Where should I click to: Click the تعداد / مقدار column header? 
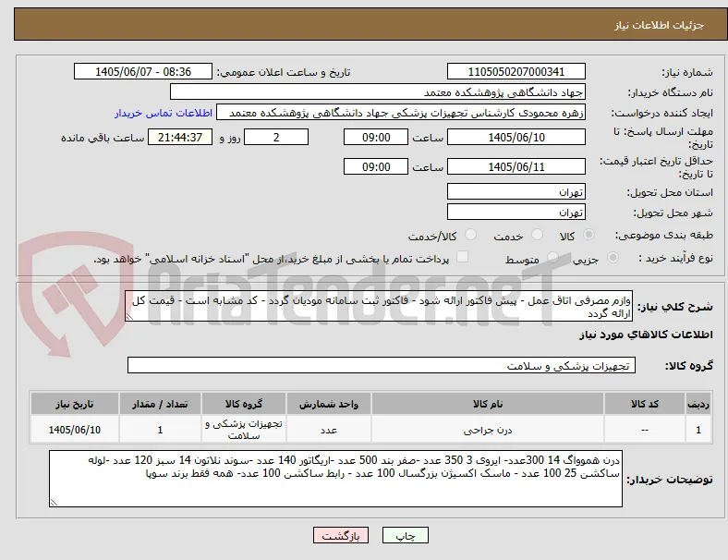pyautogui.click(x=160, y=404)
